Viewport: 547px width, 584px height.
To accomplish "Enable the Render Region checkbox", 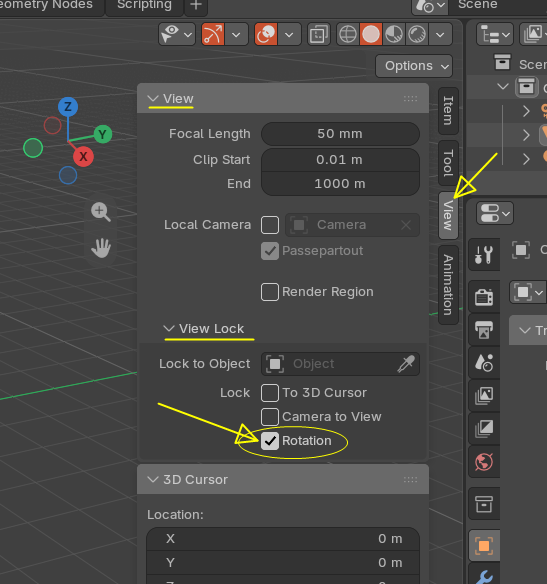I will 270,292.
